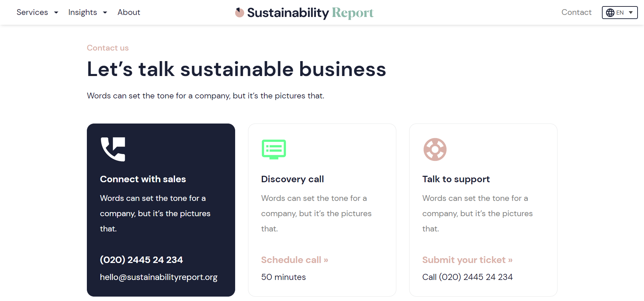Click the green monitor Discovery call icon
Viewport: 644px width, 301px height.
(x=274, y=149)
